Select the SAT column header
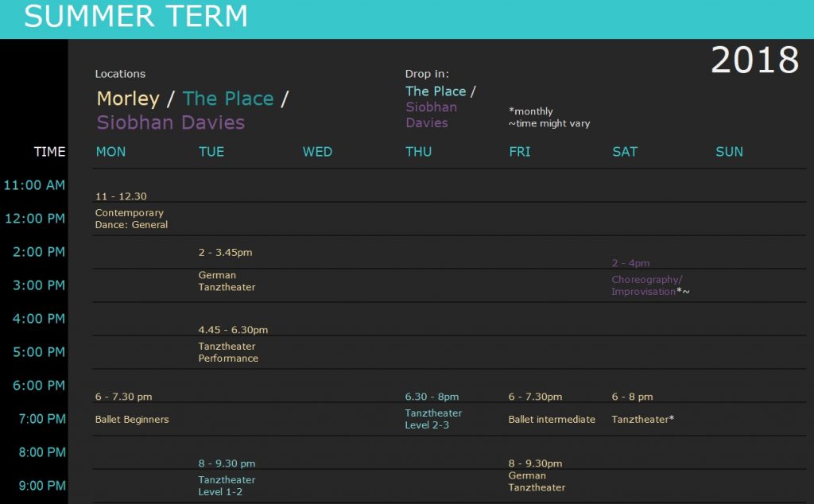 tap(625, 152)
